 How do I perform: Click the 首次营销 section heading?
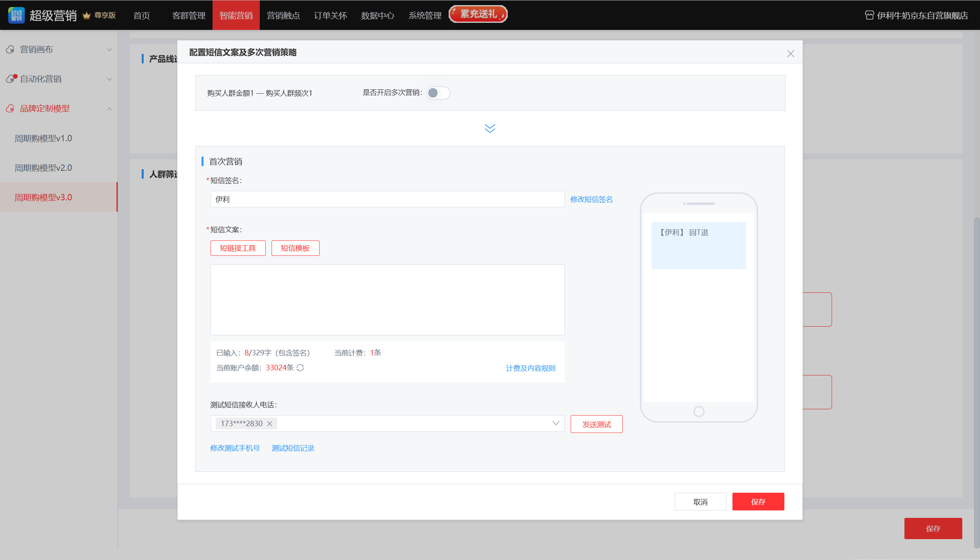[226, 161]
